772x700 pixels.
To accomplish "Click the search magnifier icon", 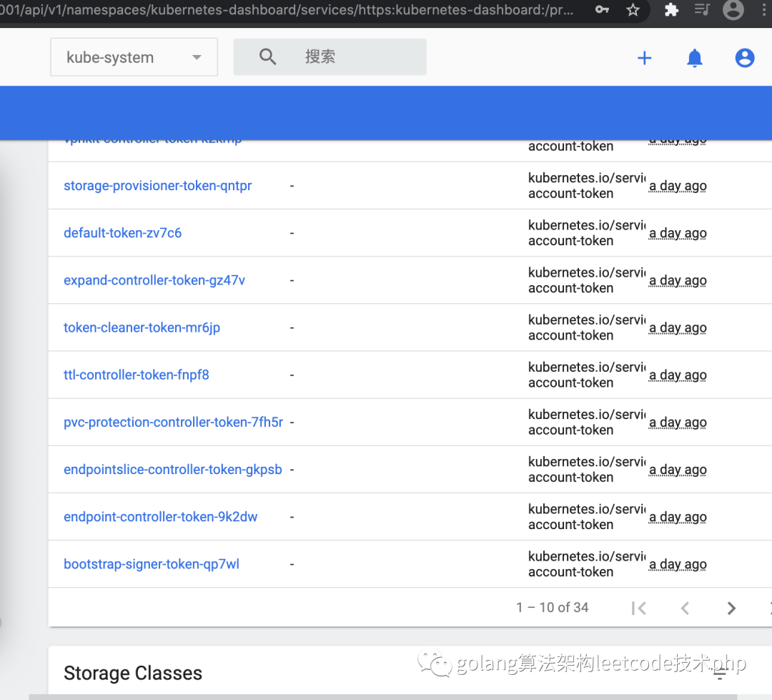I will [267, 56].
